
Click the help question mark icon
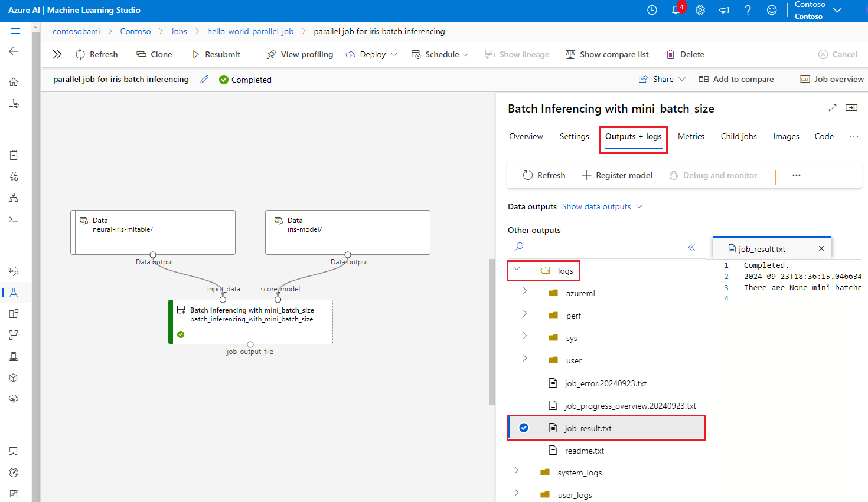[748, 10]
